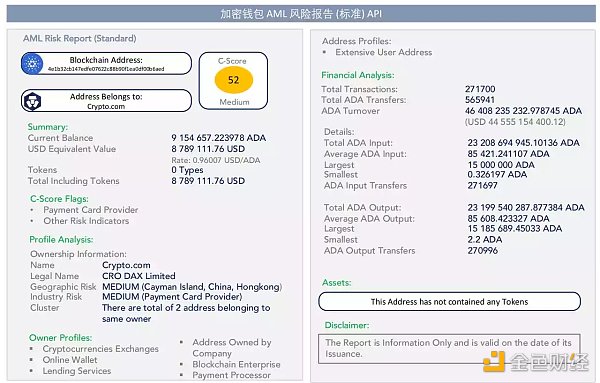Click 'AML Risk Report (Standard)' heading
Image resolution: width=600 pixels, height=383 pixels.
tap(80, 38)
